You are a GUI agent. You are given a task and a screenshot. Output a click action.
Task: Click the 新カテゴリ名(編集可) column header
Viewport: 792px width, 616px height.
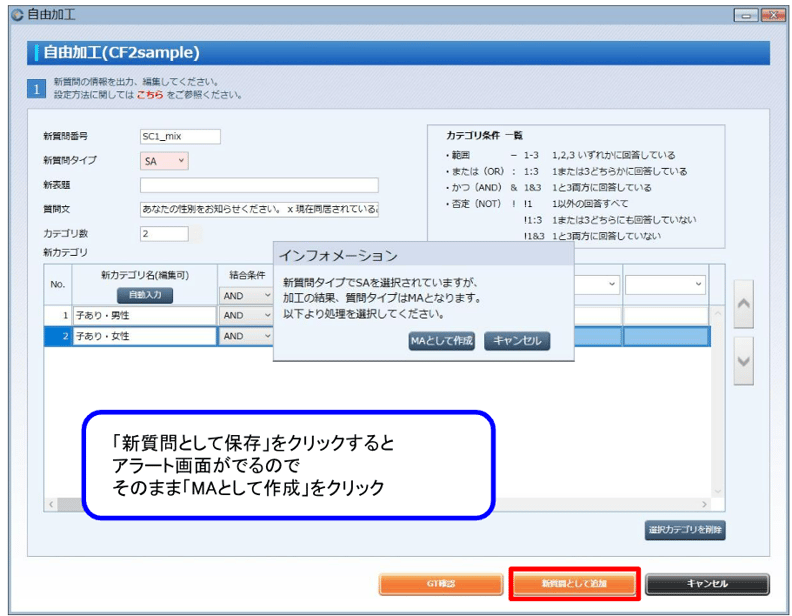tap(145, 276)
